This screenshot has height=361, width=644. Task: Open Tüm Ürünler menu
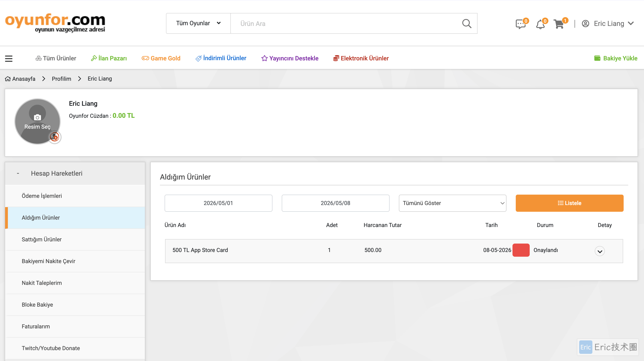point(56,58)
